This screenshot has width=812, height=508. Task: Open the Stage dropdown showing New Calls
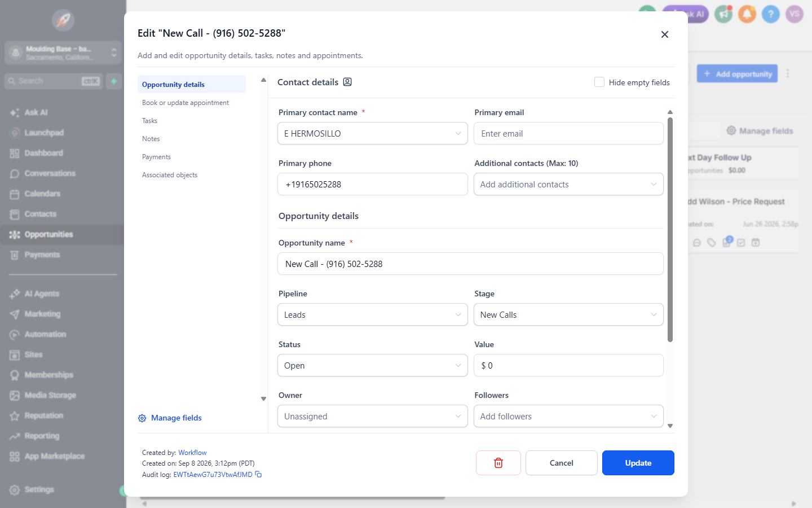(568, 314)
